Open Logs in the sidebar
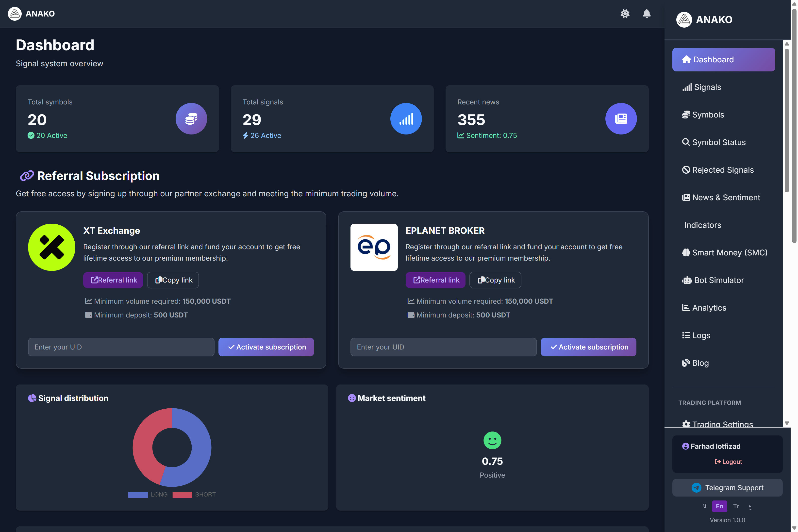Image resolution: width=798 pixels, height=532 pixels. tap(724, 335)
